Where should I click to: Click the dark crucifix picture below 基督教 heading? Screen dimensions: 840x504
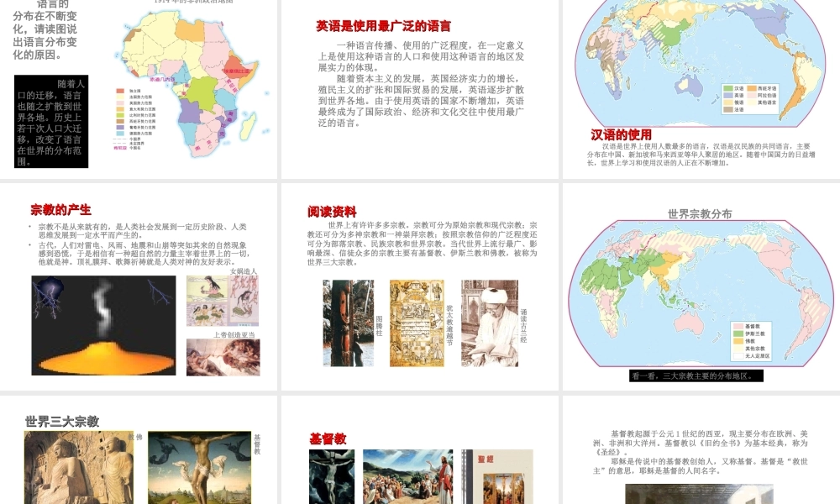[x=332, y=476]
